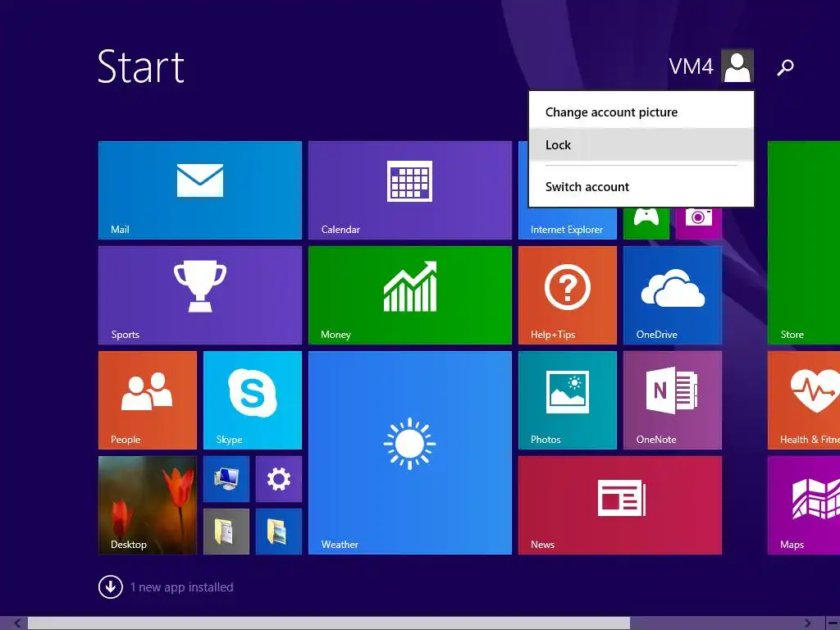Click the VM4 user name text
Screen dimensions: 840x630
(x=691, y=66)
